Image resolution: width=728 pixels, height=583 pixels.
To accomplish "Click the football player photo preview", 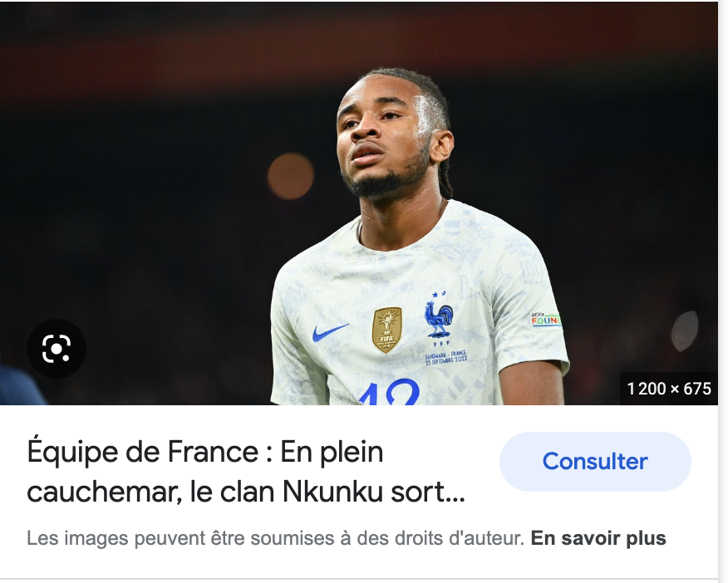I will coord(359,203).
